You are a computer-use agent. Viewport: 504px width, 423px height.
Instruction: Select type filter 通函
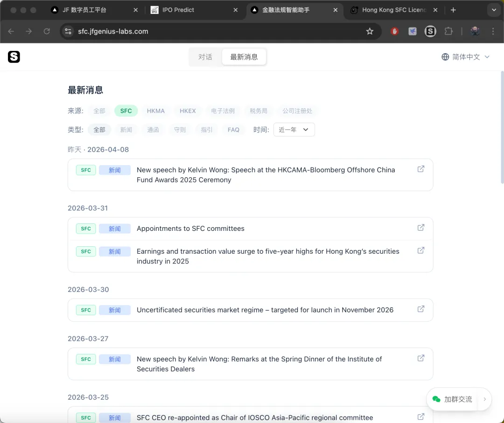tap(153, 130)
